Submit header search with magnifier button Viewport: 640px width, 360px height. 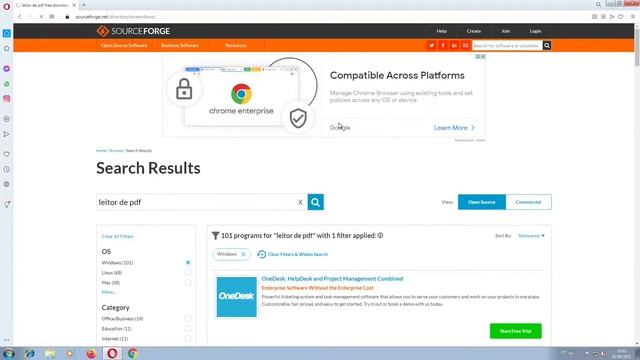pyautogui.click(x=547, y=45)
